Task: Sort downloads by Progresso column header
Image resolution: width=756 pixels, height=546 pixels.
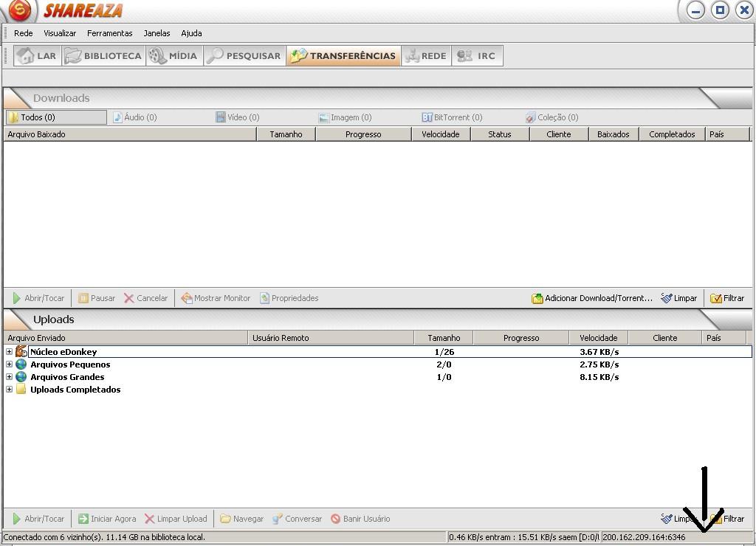Action: (x=363, y=134)
